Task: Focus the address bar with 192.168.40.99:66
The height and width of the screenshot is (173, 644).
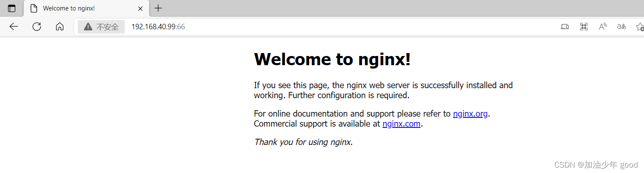Action: coord(158,27)
